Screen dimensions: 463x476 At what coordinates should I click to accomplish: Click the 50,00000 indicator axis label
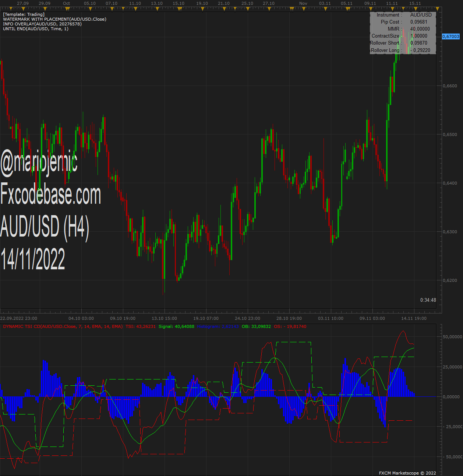(x=452, y=337)
